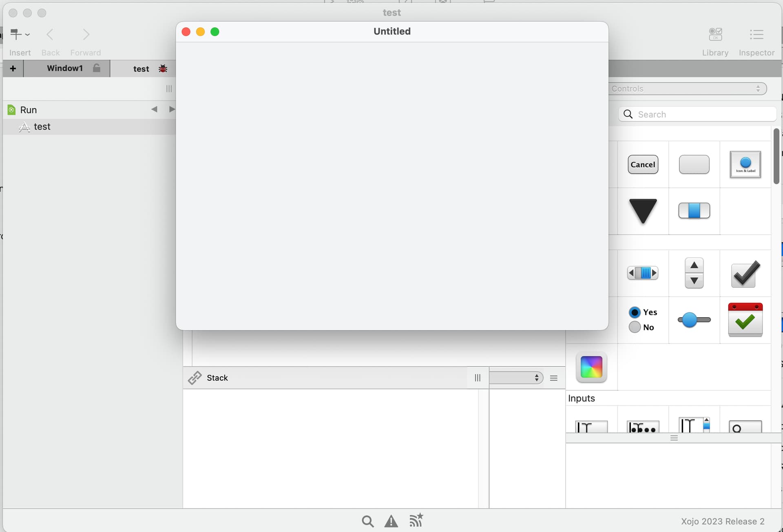
Task: Click the Insert toolbar icon
Action: 20,35
